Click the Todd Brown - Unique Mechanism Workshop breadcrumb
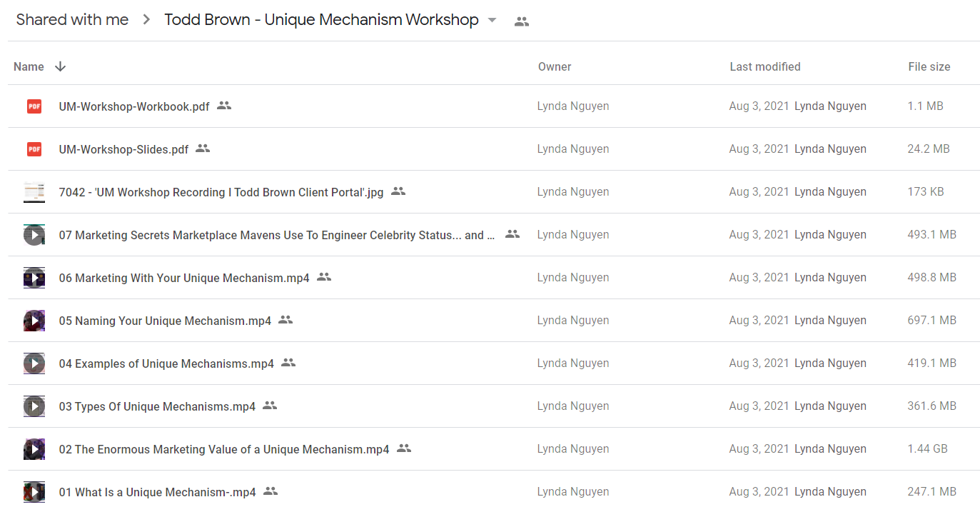Image resolution: width=980 pixels, height=512 pixels. coord(321,20)
